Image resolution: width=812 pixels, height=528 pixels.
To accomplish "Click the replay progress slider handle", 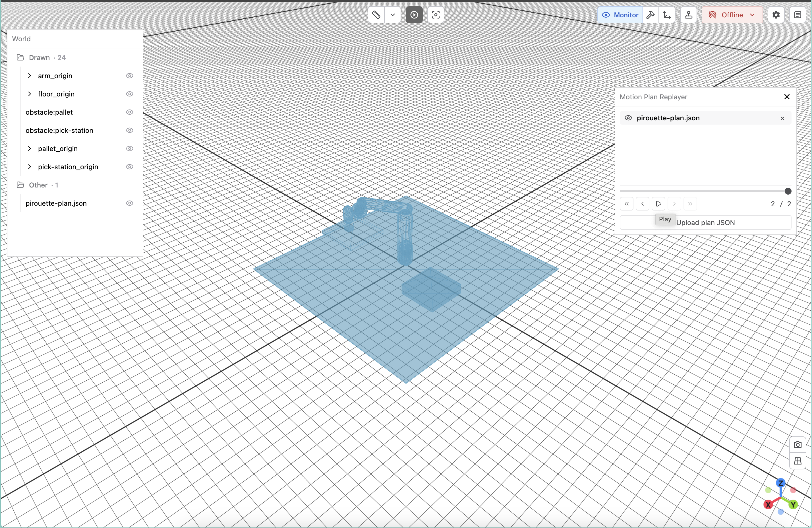I will (x=788, y=191).
